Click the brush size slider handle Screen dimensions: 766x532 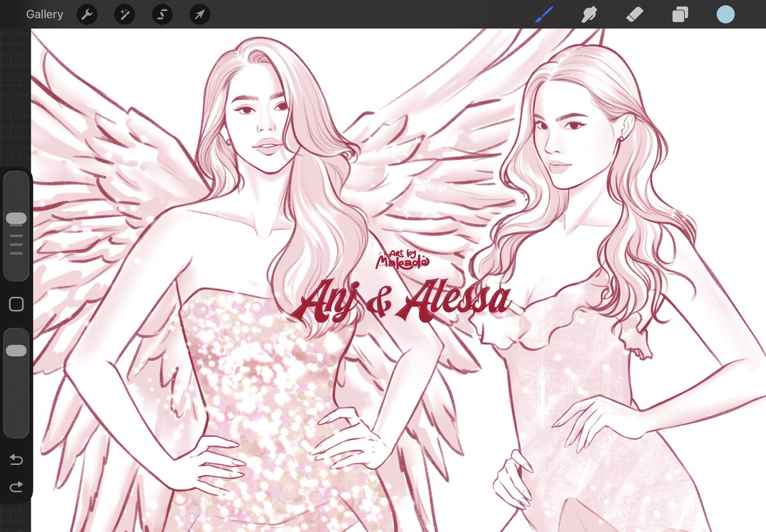click(16, 219)
